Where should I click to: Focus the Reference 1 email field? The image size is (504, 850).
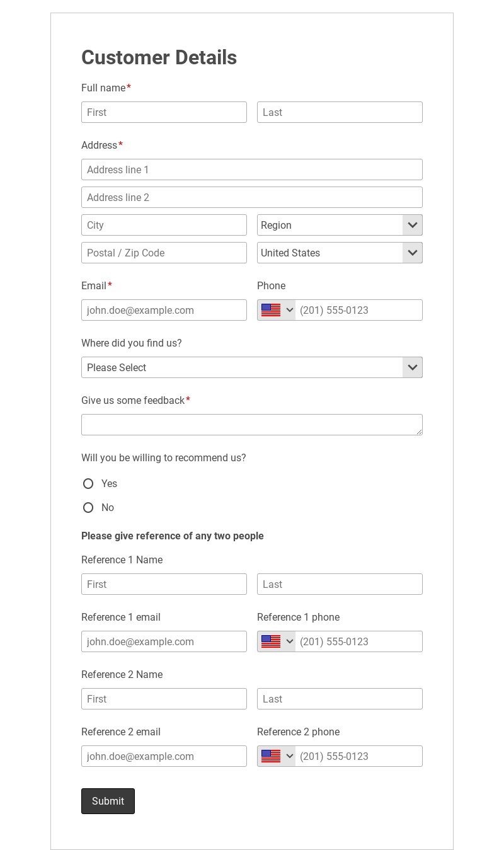(x=164, y=641)
